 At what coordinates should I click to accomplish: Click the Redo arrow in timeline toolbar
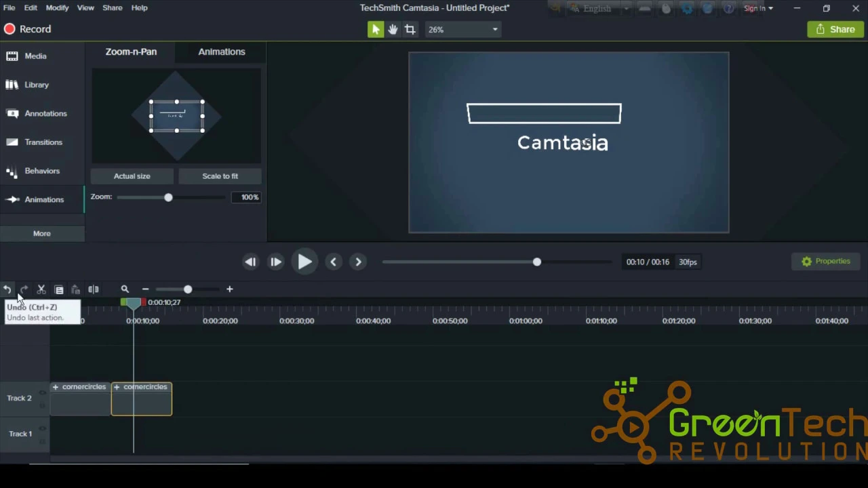pyautogui.click(x=24, y=289)
